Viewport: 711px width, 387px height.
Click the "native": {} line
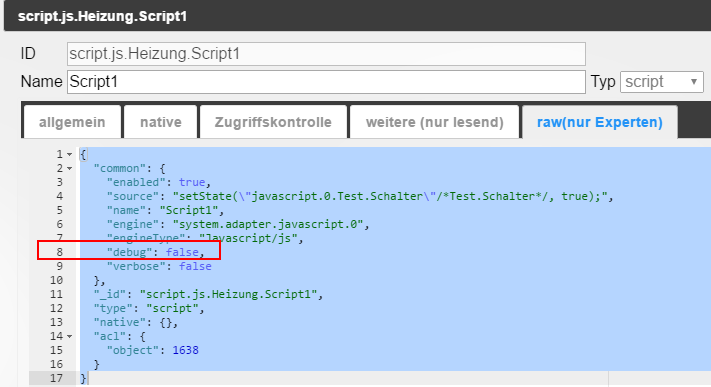[x=136, y=323]
